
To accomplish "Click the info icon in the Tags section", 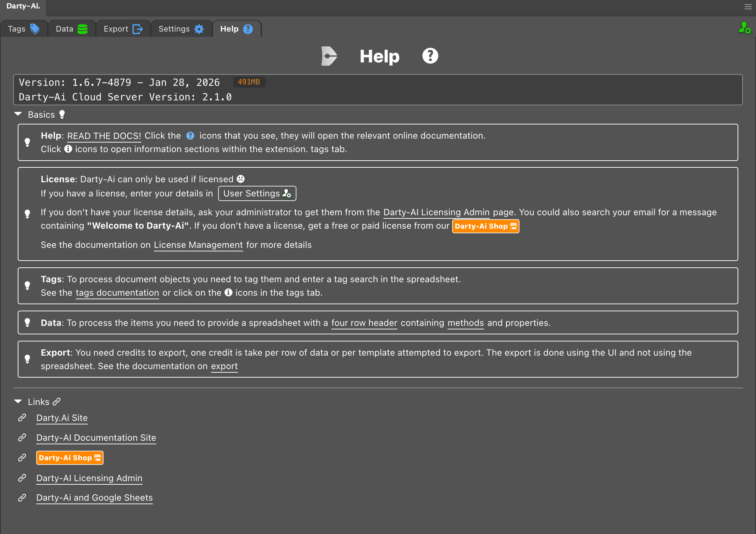I will (228, 293).
